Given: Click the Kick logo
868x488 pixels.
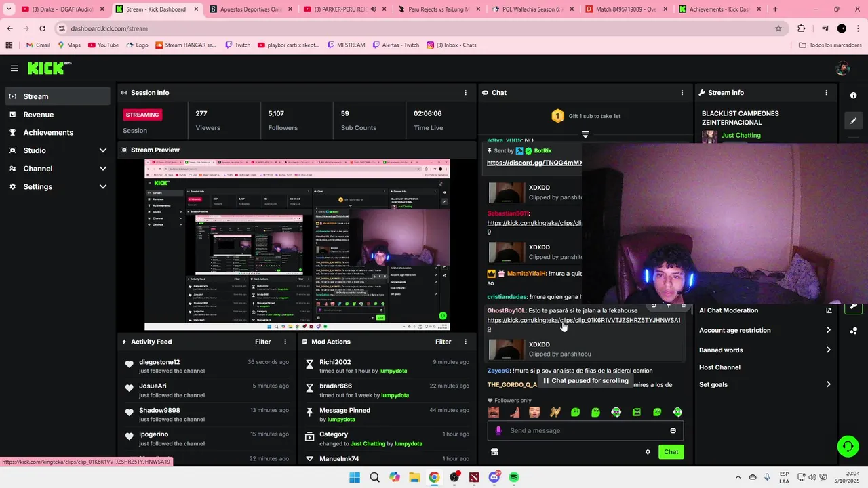Looking at the screenshot, I should pyautogui.click(x=49, y=68).
